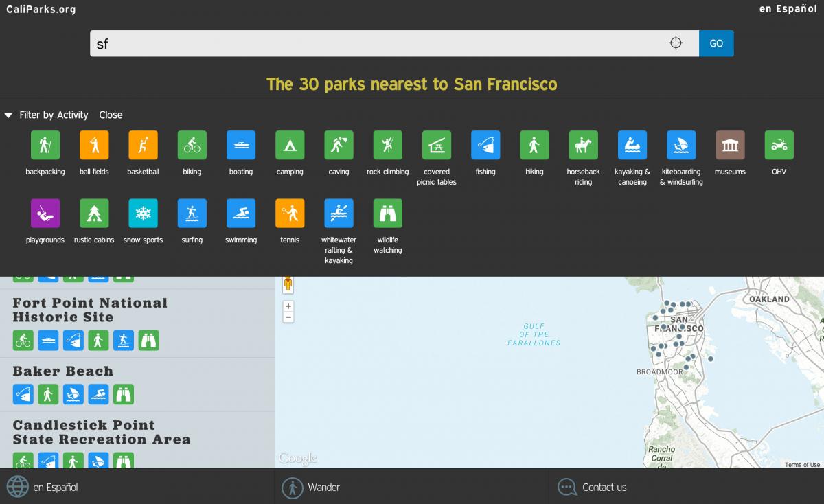824x504 pixels.
Task: Filter parks by fishing
Action: coord(485,145)
